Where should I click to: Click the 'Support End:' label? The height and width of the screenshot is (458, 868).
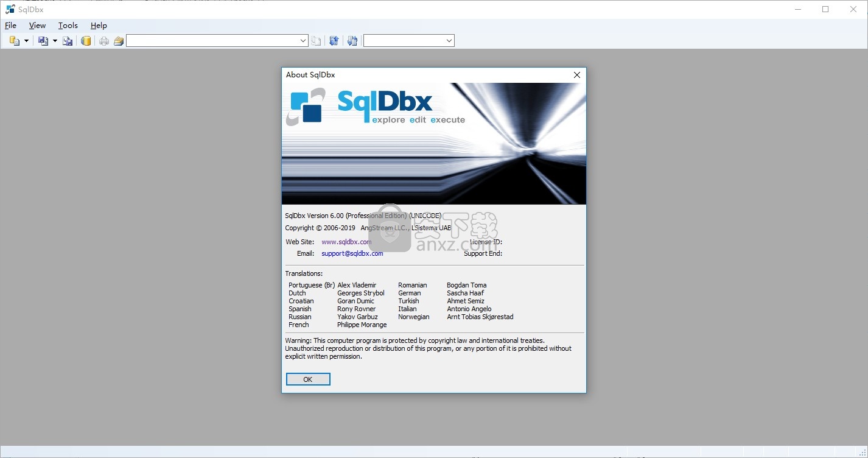click(x=483, y=253)
